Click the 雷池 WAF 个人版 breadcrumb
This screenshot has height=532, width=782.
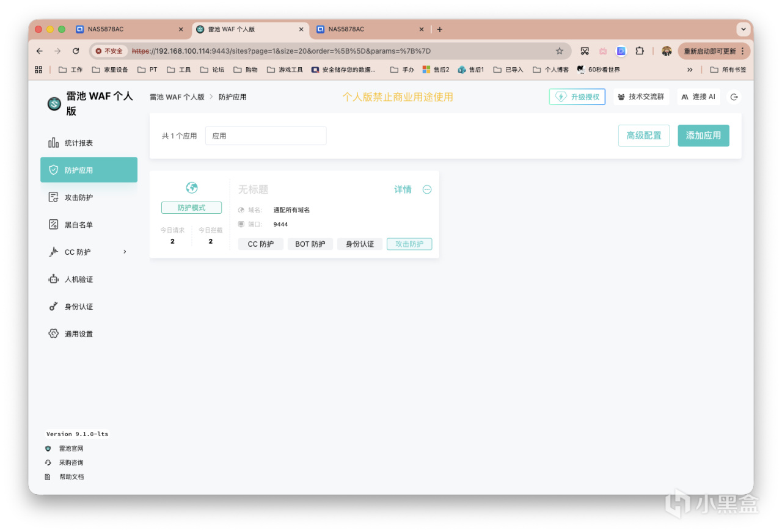(x=177, y=97)
